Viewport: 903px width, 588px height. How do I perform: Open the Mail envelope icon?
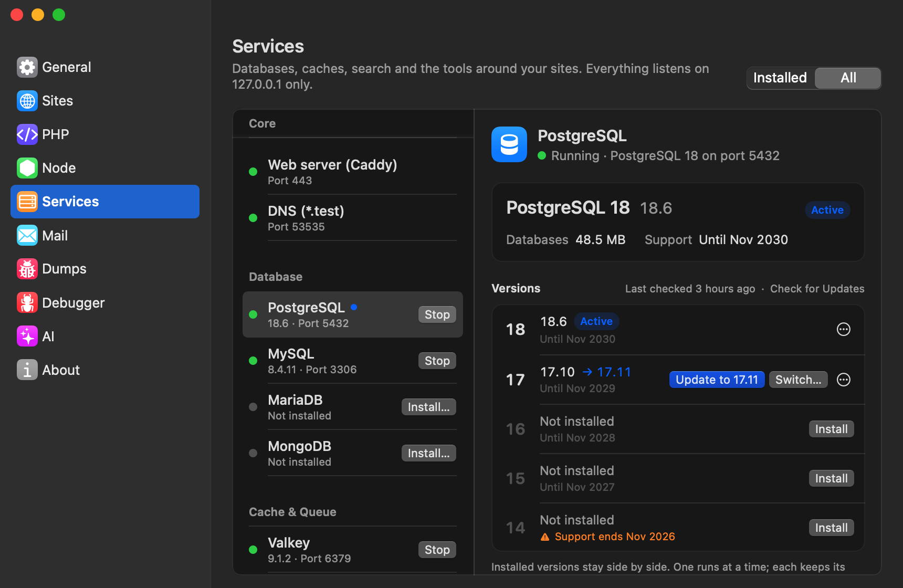tap(27, 235)
